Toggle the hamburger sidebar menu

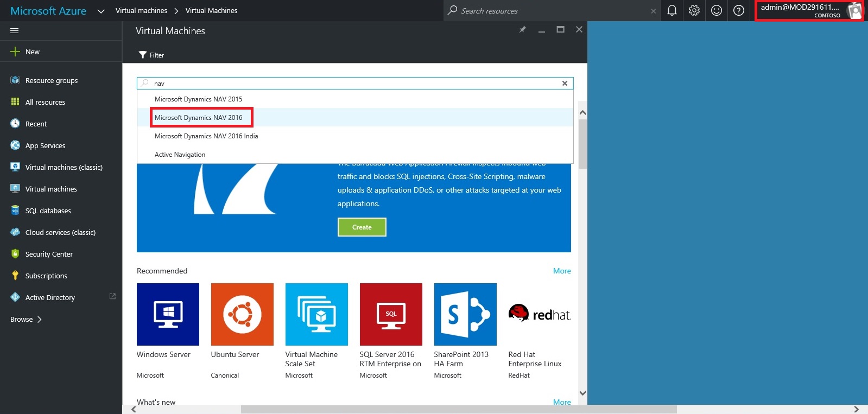[15, 31]
